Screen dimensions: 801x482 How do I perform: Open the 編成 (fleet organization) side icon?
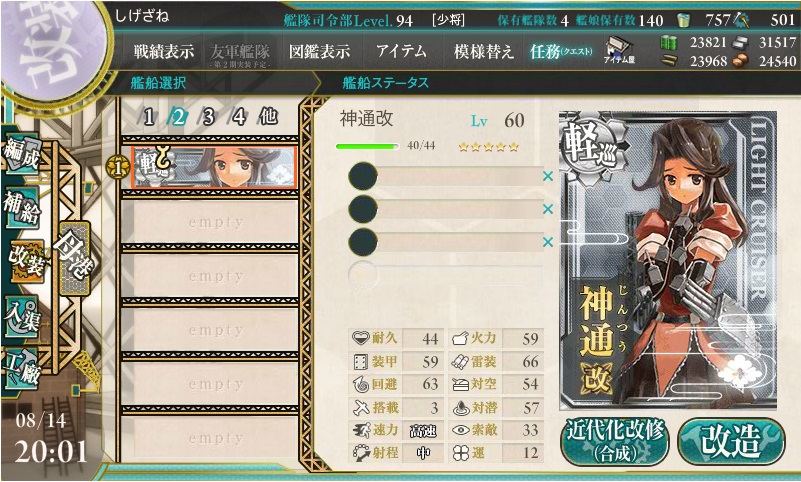(x=21, y=154)
